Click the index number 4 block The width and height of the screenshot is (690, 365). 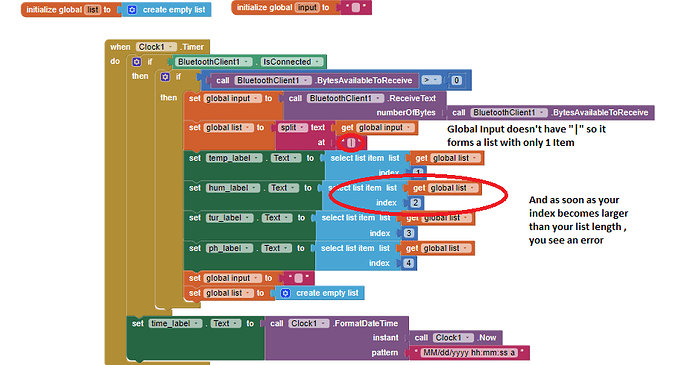pyautogui.click(x=409, y=263)
